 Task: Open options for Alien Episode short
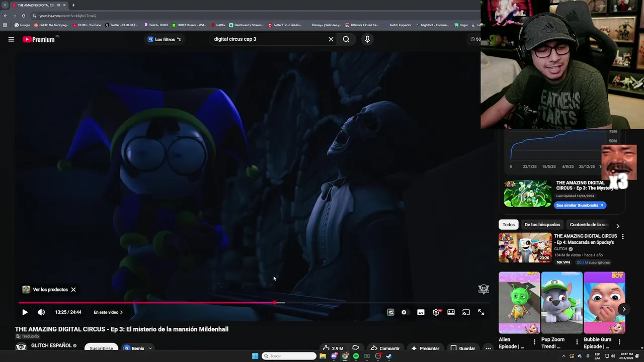534,342
